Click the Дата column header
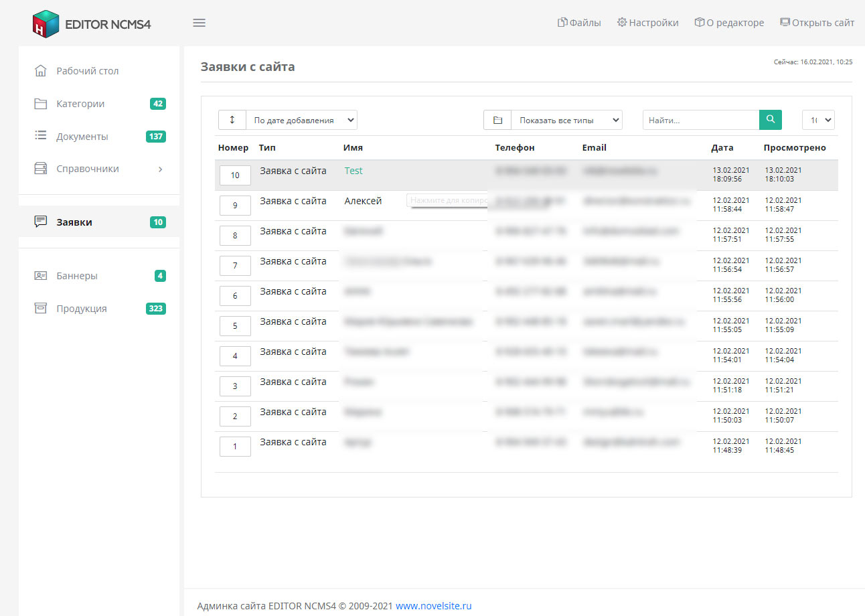This screenshot has height=616, width=865. [x=722, y=147]
